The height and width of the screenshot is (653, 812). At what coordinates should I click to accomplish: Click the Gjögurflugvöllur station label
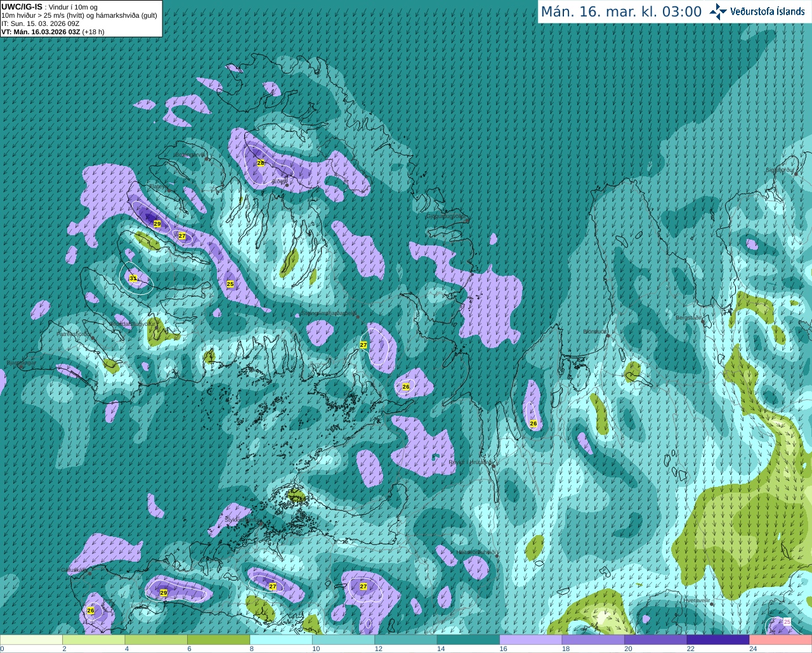(447, 216)
